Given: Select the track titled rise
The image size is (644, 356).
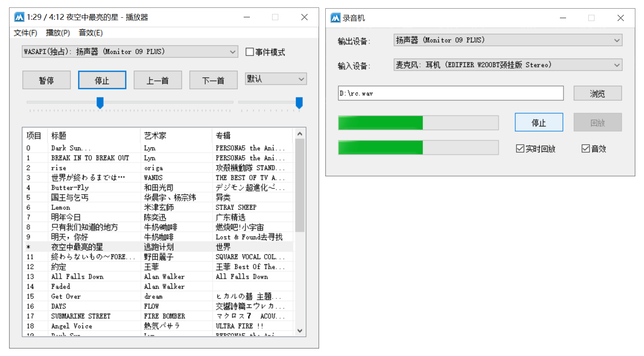Looking at the screenshot, I should tap(59, 168).
